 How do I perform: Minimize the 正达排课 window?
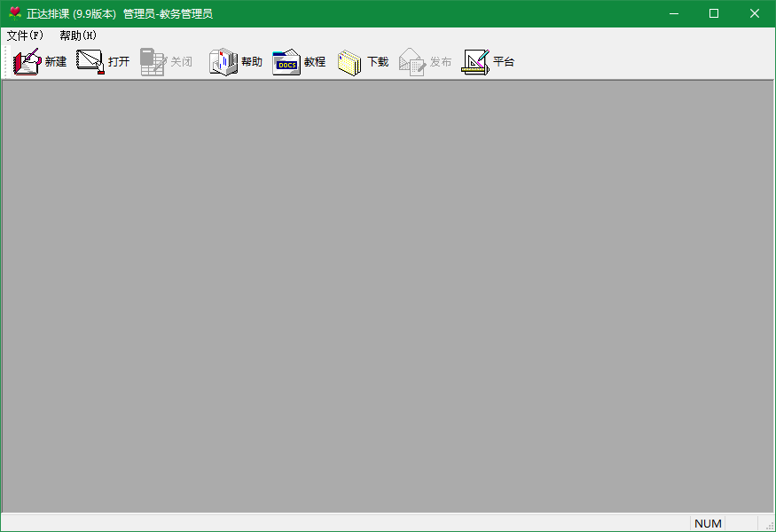[x=673, y=13]
